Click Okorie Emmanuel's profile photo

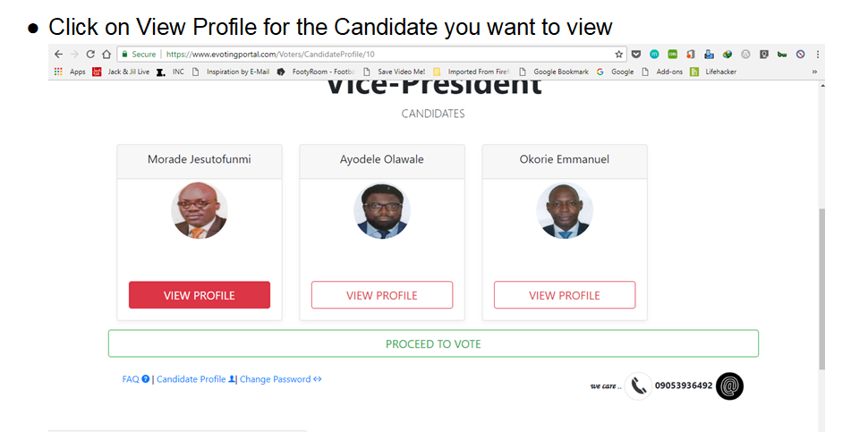click(x=565, y=211)
